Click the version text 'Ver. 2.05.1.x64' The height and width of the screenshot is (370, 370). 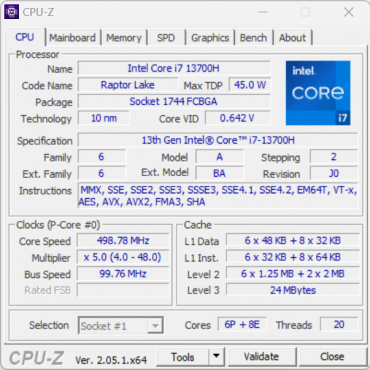pos(111,360)
